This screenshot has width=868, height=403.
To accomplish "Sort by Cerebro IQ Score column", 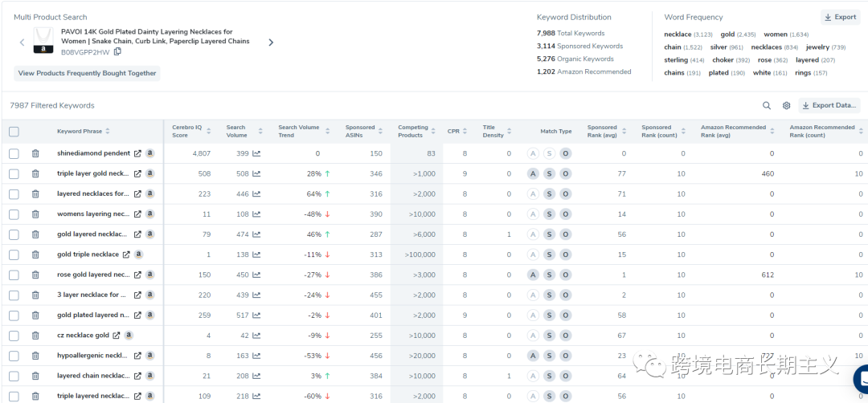I will 191,131.
